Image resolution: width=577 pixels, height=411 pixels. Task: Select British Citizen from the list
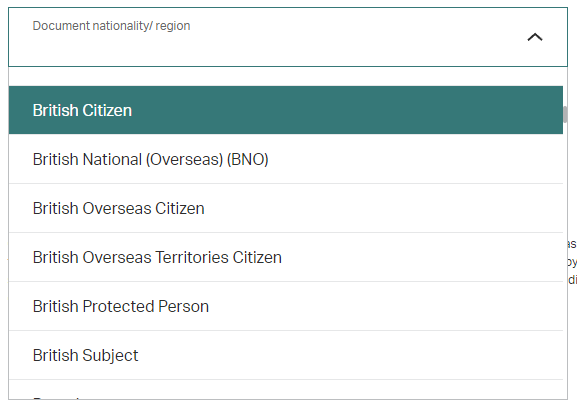(286, 110)
